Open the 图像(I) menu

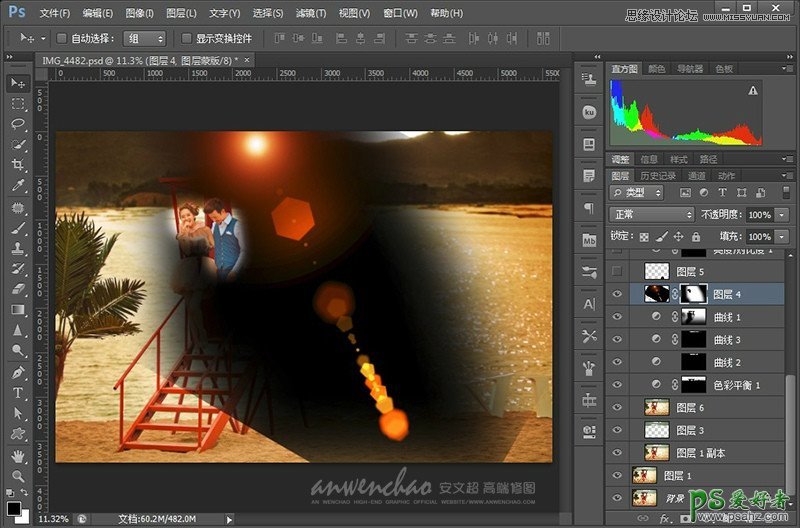140,14
